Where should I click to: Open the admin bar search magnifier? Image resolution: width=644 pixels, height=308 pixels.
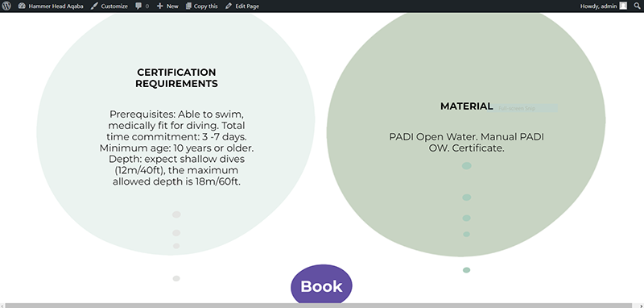pos(637,6)
